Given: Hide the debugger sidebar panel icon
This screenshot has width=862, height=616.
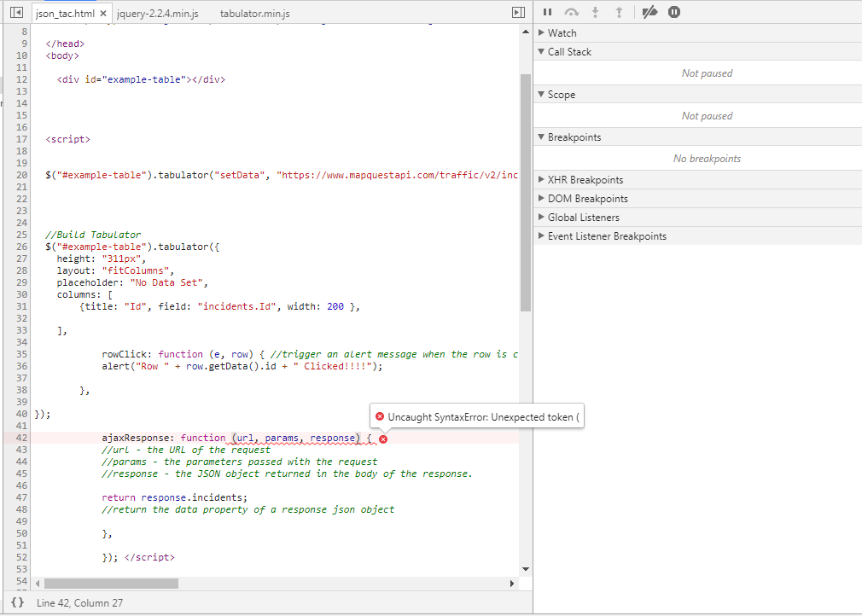Looking at the screenshot, I should click(518, 12).
